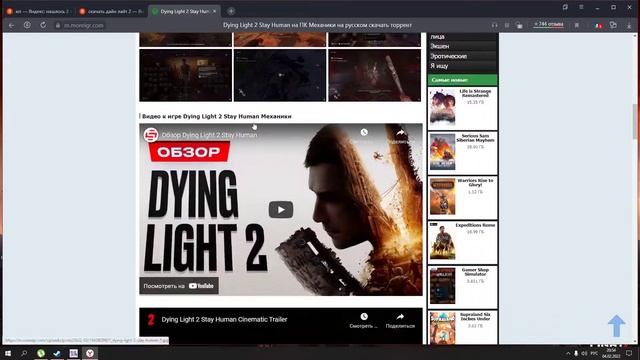Viewport: 640px width, 360px height.
Task: Click the green Самые новые header
Action: coord(462,80)
